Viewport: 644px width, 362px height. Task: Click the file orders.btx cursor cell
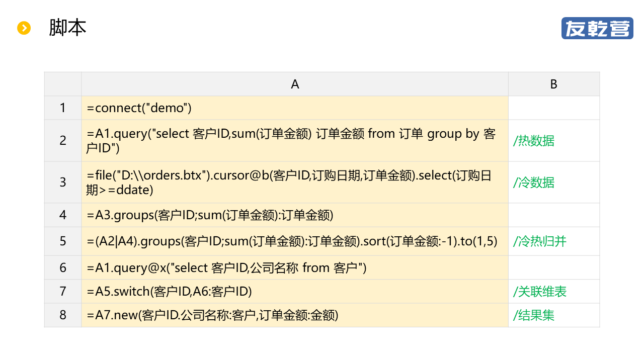(x=295, y=182)
